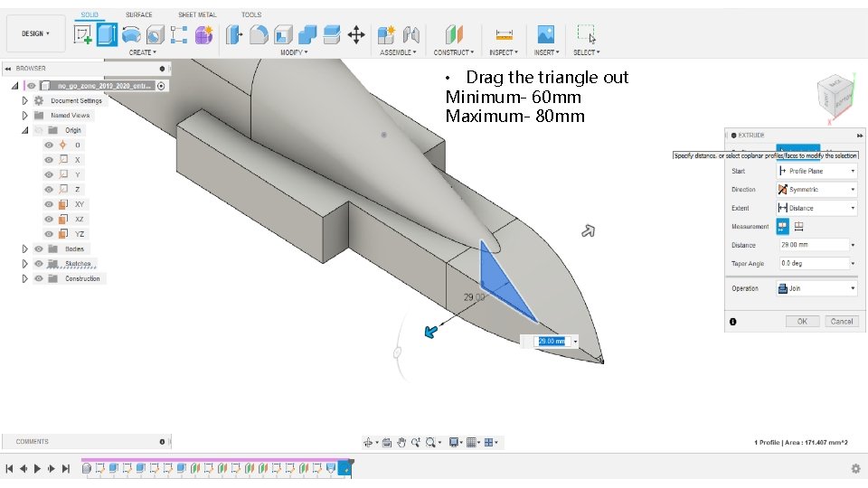Select the Construct plane icon
The width and height of the screenshot is (868, 488).
pyautogui.click(x=454, y=35)
